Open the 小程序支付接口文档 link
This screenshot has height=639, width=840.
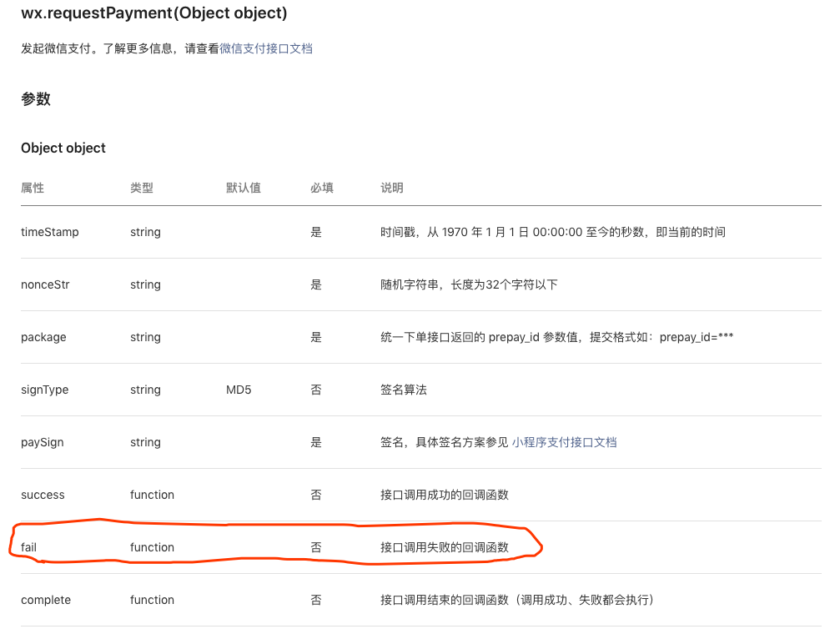click(564, 442)
